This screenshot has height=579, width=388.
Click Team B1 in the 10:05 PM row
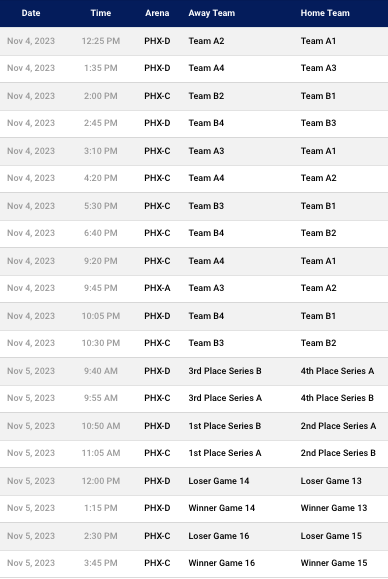click(318, 316)
